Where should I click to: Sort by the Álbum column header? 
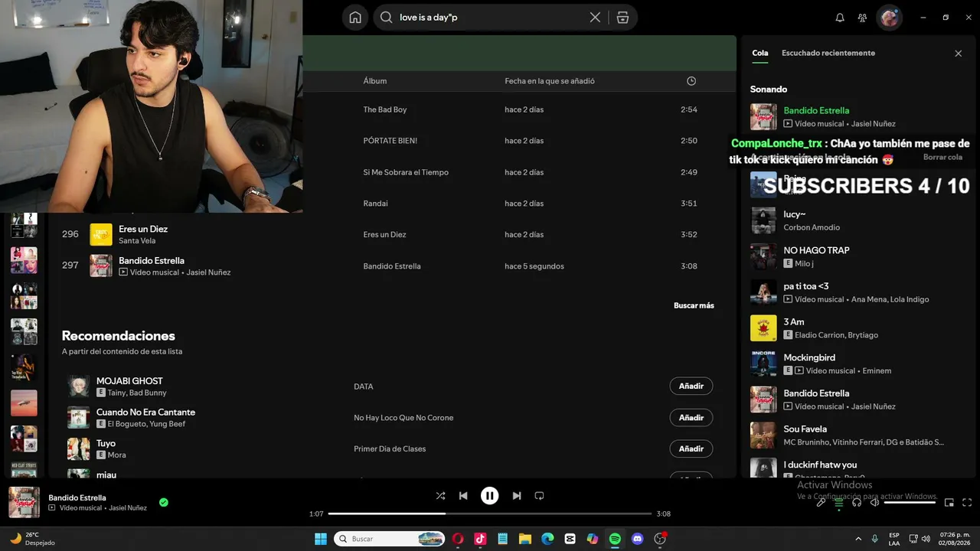pyautogui.click(x=375, y=81)
